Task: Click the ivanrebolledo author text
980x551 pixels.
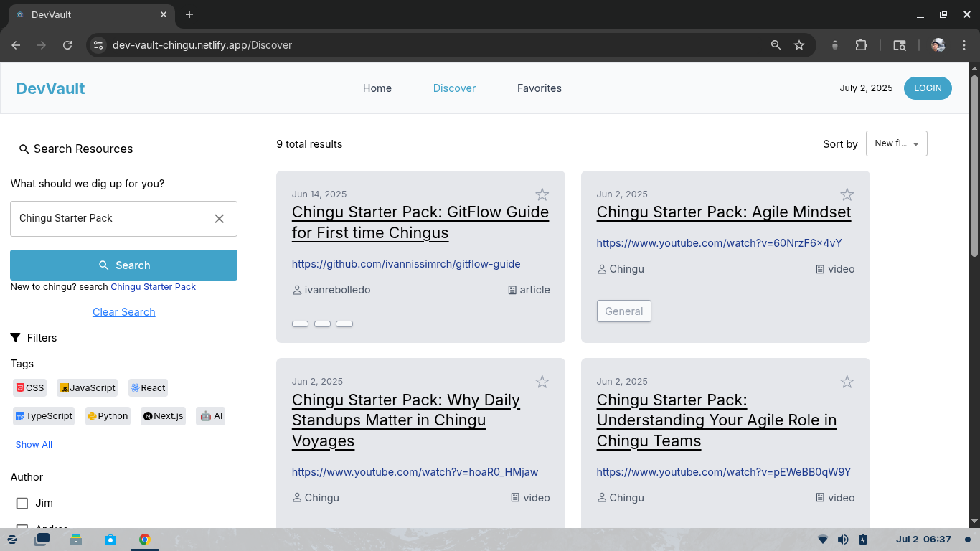Action: [337, 290]
